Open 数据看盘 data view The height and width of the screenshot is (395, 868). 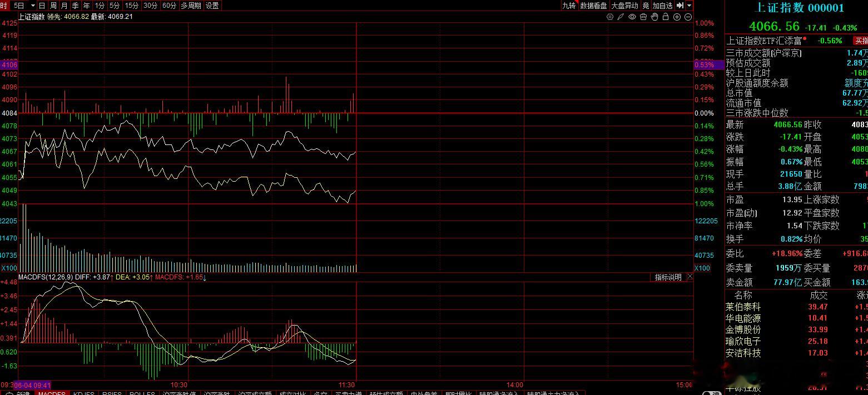pos(593,6)
